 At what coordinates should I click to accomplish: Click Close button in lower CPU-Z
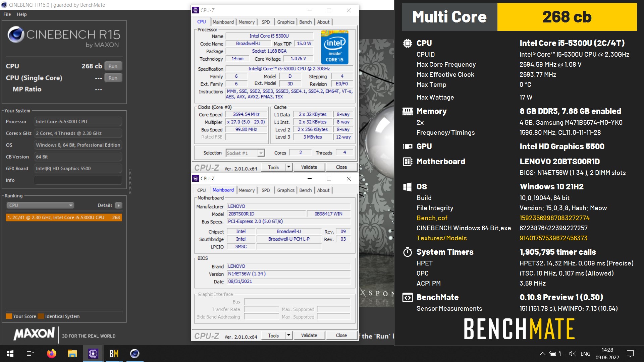click(x=341, y=336)
